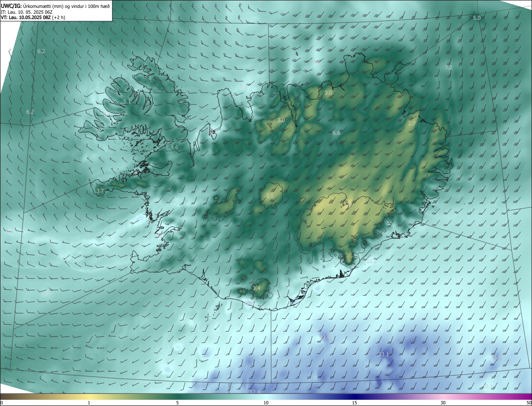
Task: Select the valid time line "VT: Lau. 10.05.2025 08Z (+2 h)"
Action: point(33,17)
